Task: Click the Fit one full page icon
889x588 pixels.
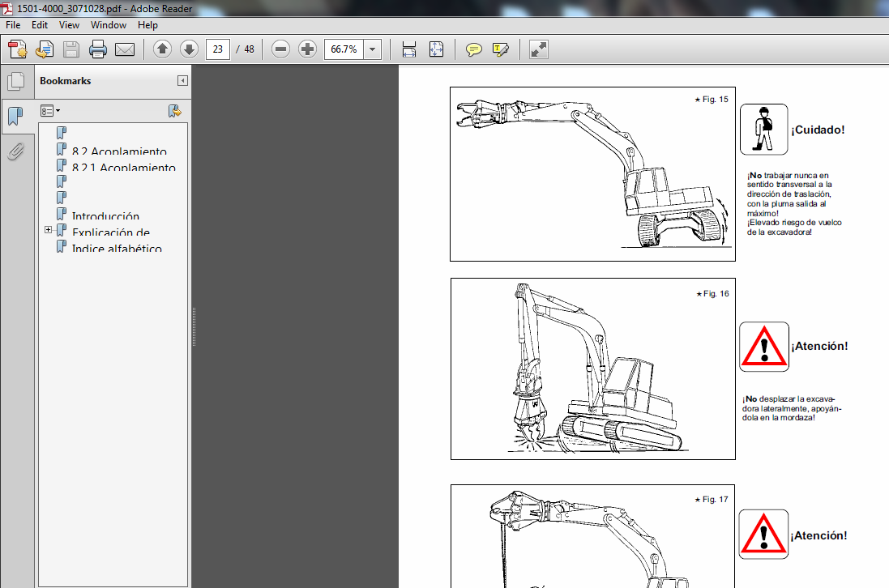Action: click(x=436, y=49)
